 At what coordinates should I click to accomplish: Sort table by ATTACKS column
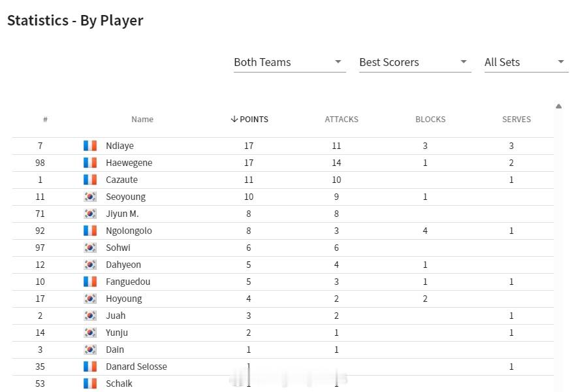[x=342, y=119]
